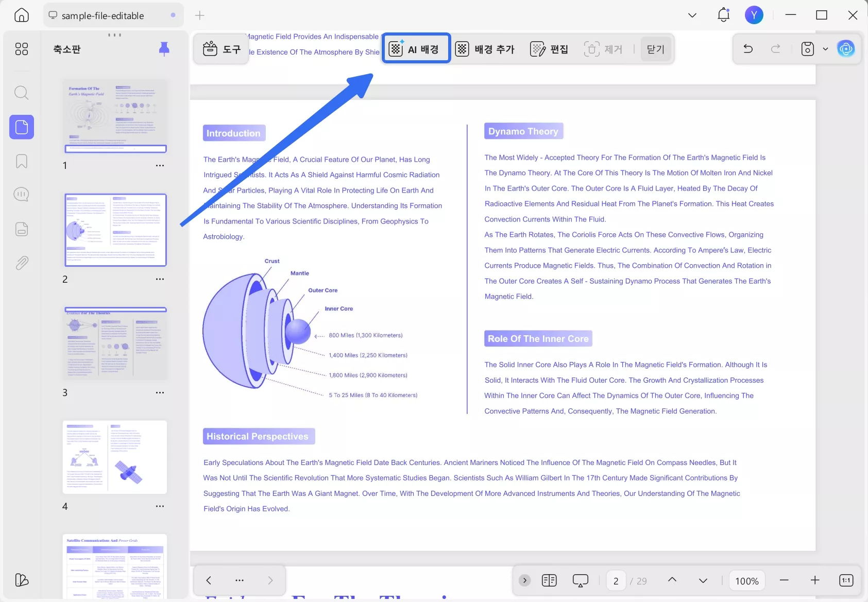Open the four-squares tools grid in sidebar
The height and width of the screenshot is (602, 868).
point(22,49)
